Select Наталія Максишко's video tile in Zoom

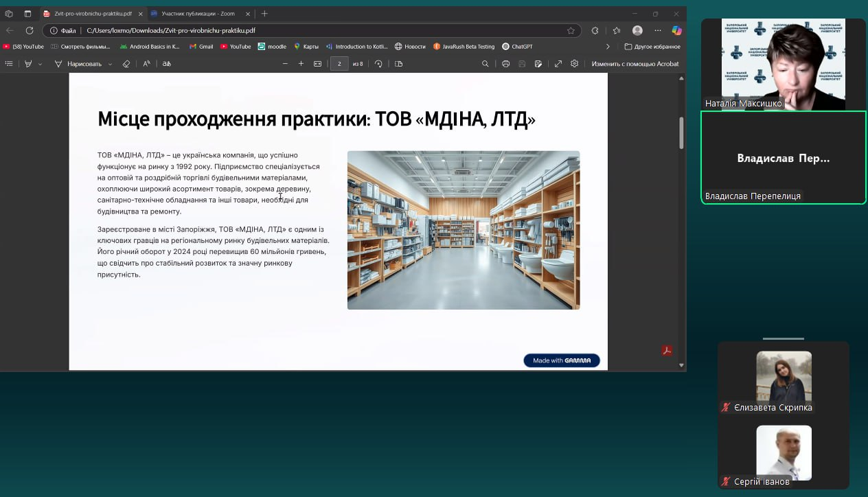coord(784,64)
